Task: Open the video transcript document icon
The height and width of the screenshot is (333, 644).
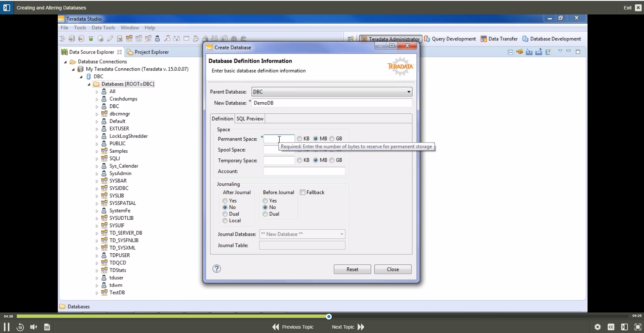Action: (x=47, y=327)
